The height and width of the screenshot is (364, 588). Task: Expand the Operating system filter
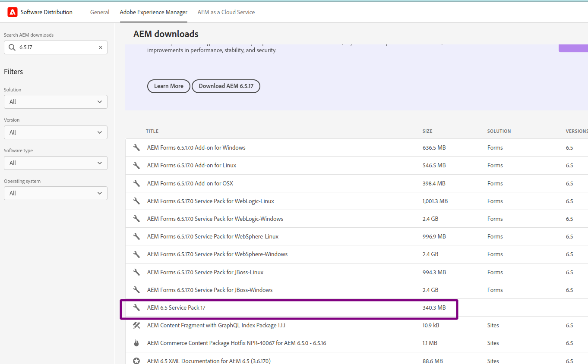click(x=55, y=193)
